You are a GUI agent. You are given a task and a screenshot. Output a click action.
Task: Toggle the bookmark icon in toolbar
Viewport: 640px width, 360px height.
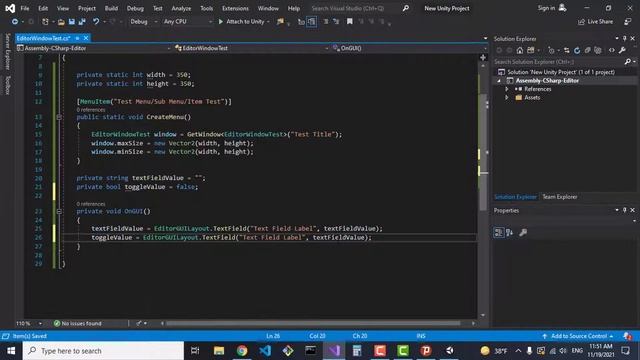[350, 22]
